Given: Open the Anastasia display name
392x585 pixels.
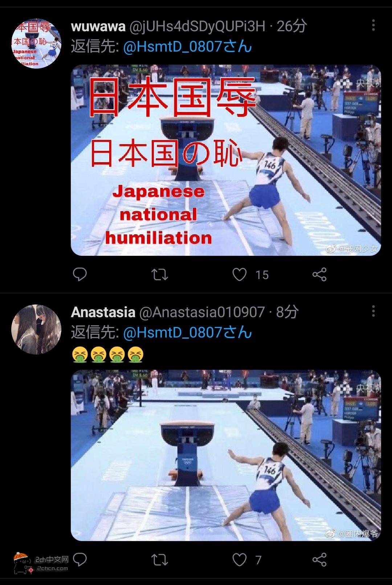Looking at the screenshot, I should pos(103,312).
